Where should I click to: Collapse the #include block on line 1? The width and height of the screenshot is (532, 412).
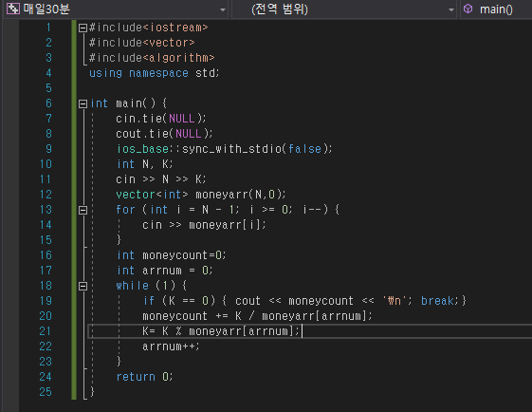[83, 28]
